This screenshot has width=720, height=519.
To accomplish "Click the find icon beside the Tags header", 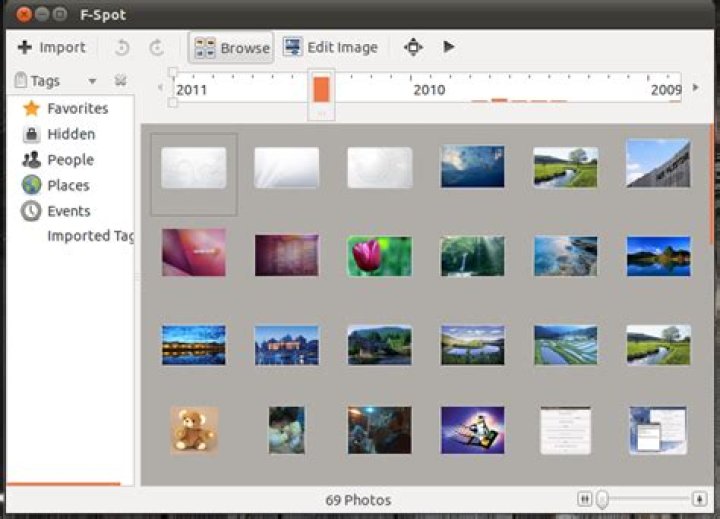I will [x=120, y=81].
